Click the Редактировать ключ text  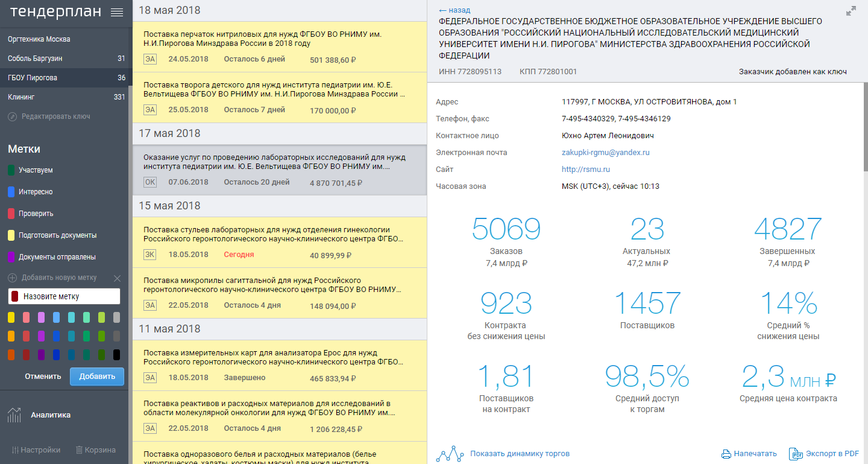click(x=56, y=116)
